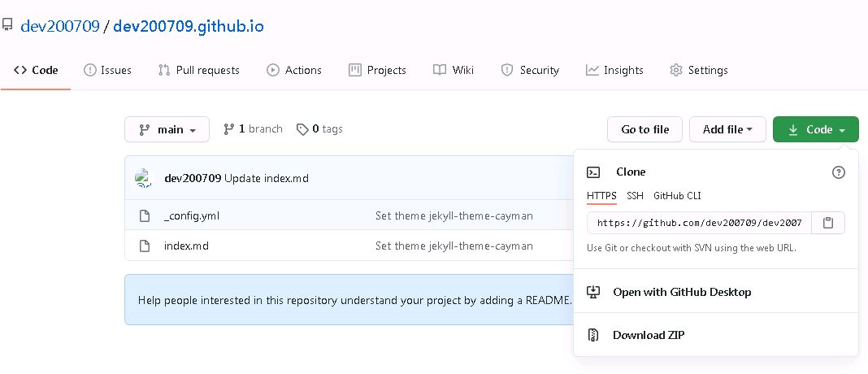
Task: Go to the Actions tab
Action: [294, 71]
